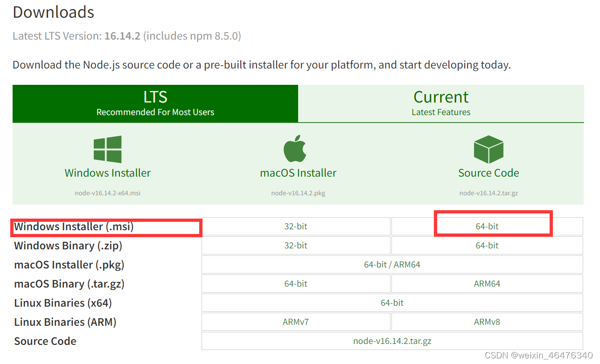Click the node-v16.14.2-x64.msi filename
Screen dimensions: 600x364
click(108, 193)
